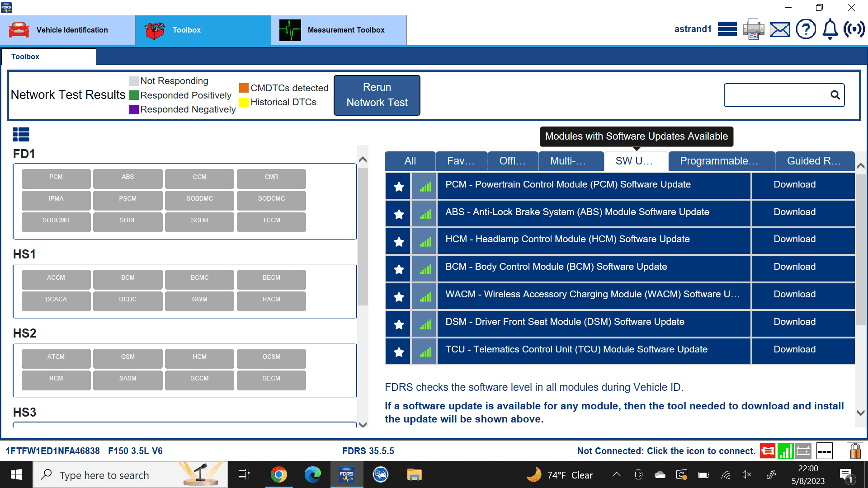The width and height of the screenshot is (868, 488).
Task: Toggle favorite star for PCM software update
Action: tap(398, 186)
